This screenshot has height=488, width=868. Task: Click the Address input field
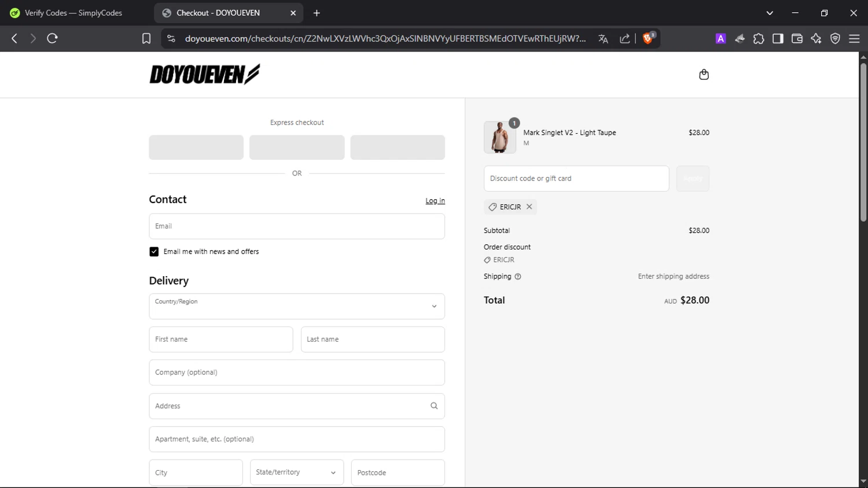click(297, 406)
